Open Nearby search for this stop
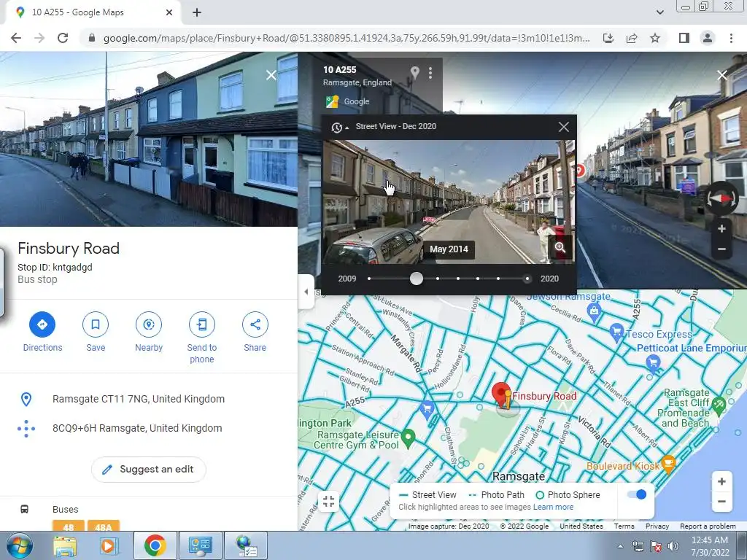 click(149, 324)
